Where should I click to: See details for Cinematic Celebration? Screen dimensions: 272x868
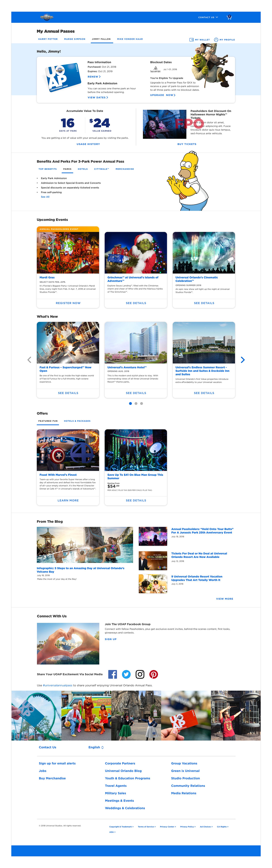(x=204, y=303)
